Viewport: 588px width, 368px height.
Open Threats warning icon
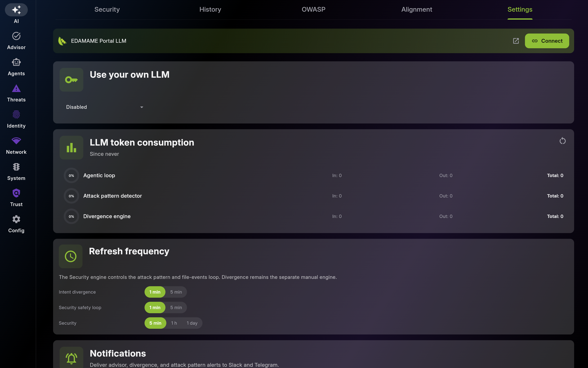point(16,88)
